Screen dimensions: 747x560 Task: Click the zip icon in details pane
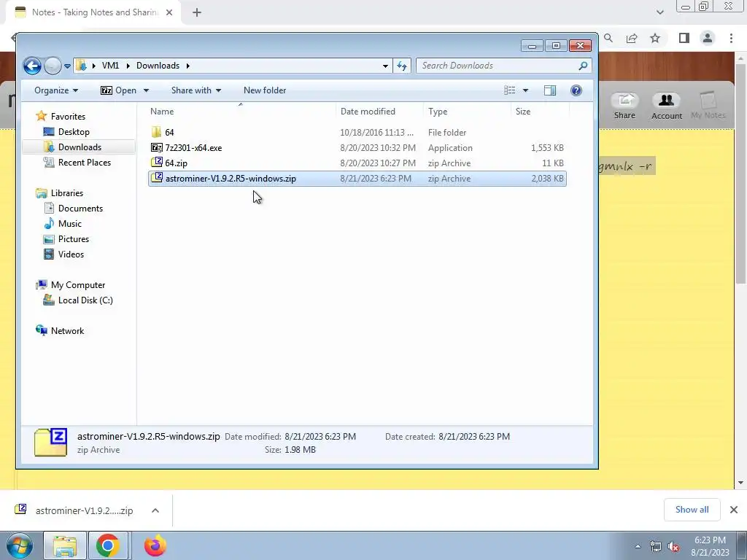coord(50,443)
